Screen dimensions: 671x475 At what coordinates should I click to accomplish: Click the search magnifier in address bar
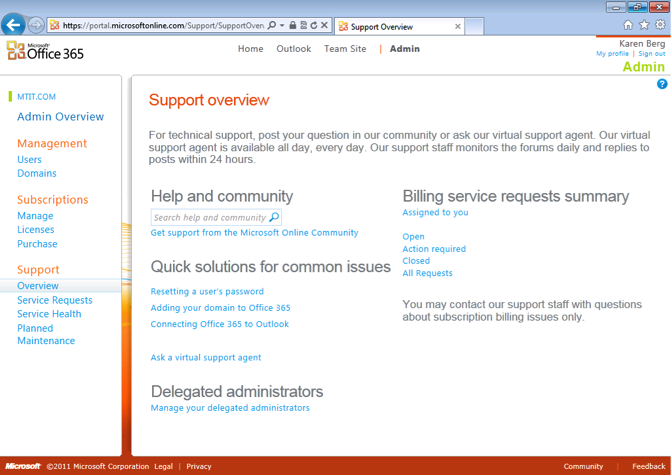pos(272,25)
